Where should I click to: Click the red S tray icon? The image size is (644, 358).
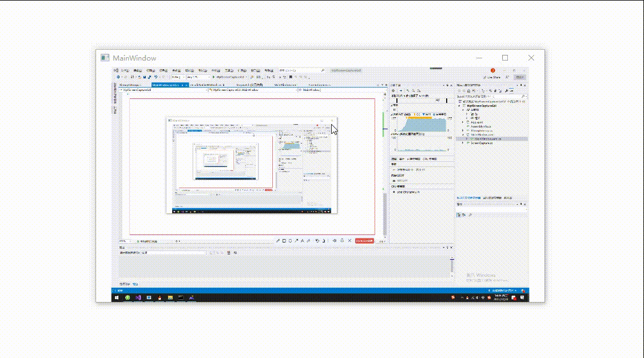[x=452, y=297]
